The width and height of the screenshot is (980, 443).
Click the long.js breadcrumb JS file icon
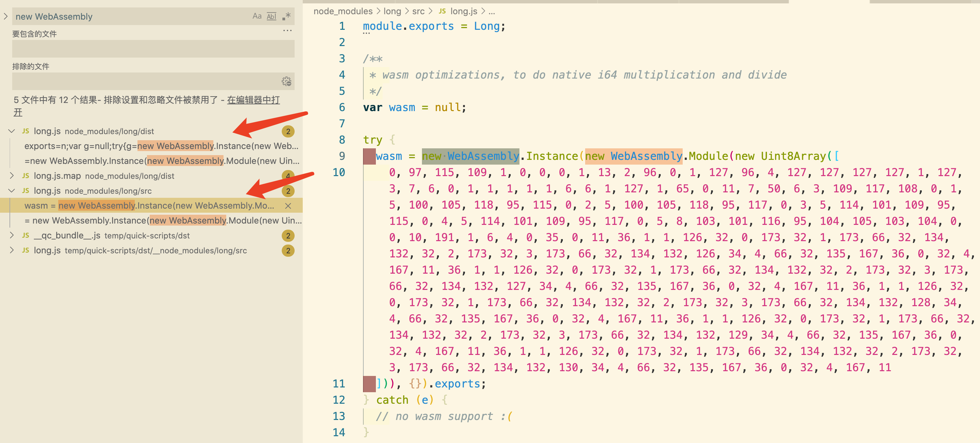pos(442,12)
